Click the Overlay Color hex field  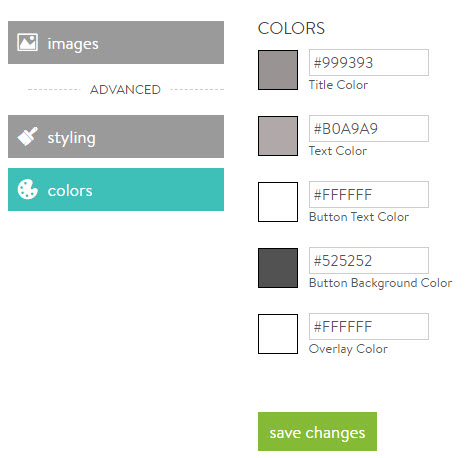(369, 327)
